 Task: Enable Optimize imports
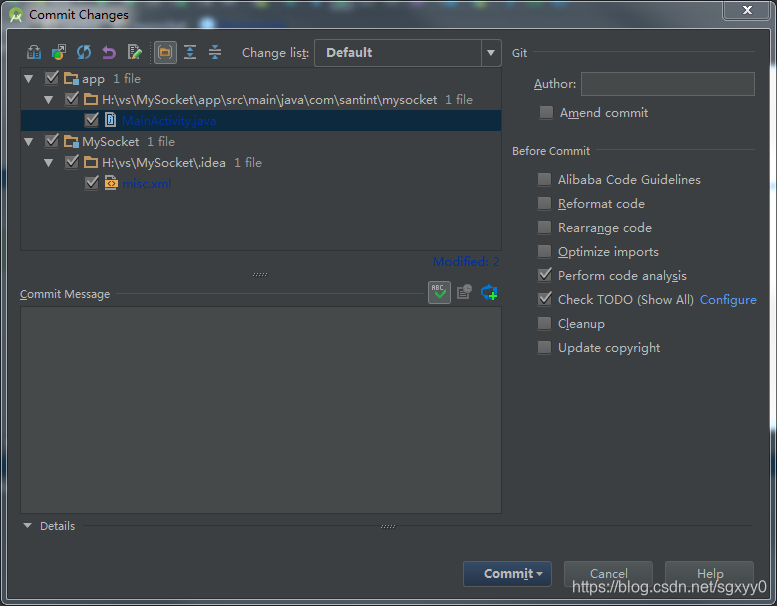coord(544,251)
